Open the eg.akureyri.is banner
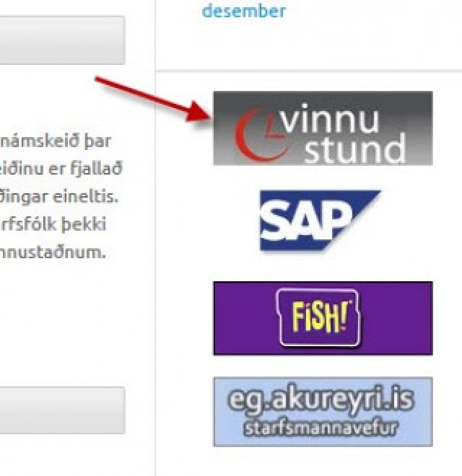 [323, 412]
